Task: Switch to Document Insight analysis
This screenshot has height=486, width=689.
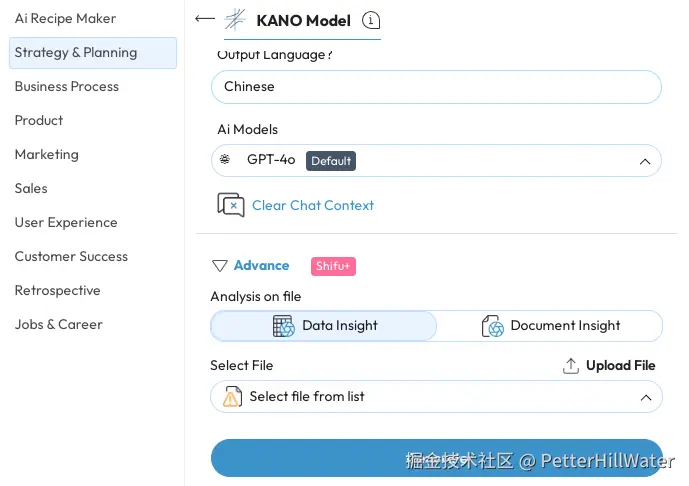Action: point(550,326)
